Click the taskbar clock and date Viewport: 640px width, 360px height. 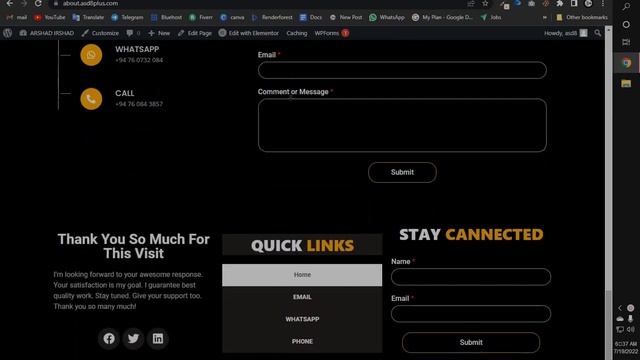tap(626, 347)
